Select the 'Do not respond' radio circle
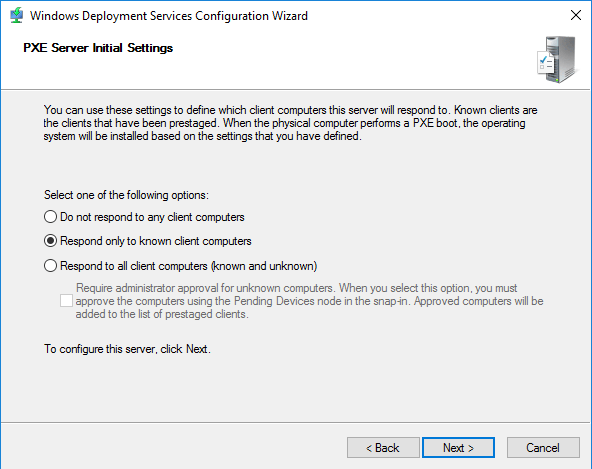The width and height of the screenshot is (592, 469). (x=51, y=217)
